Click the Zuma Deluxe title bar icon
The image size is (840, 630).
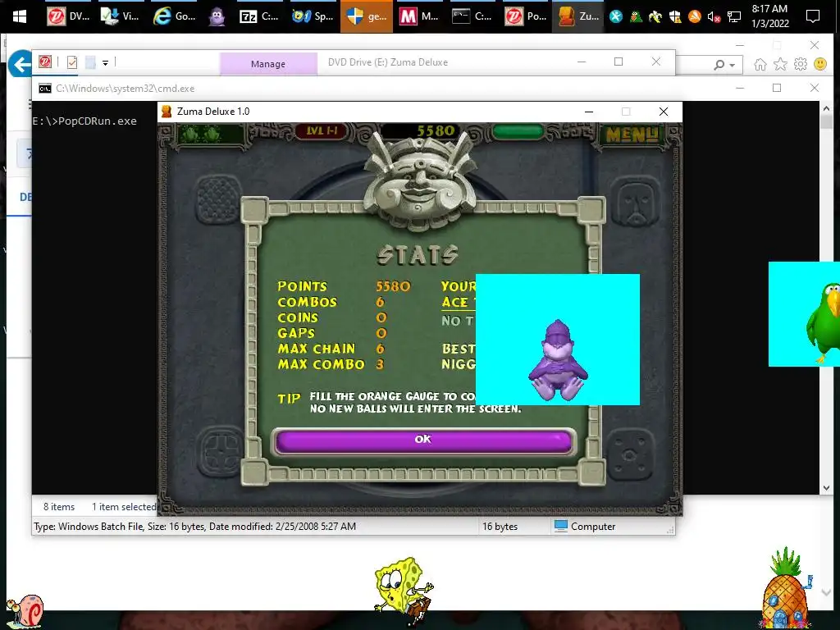(167, 112)
